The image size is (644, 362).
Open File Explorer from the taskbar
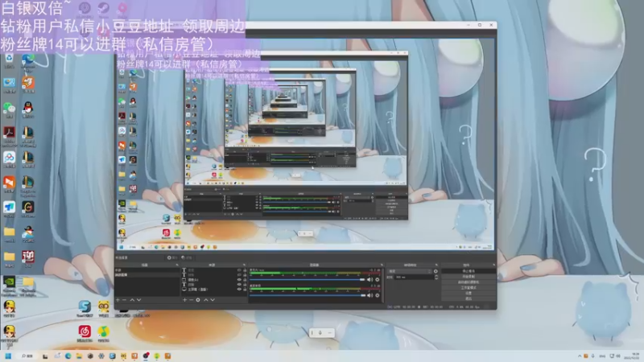point(79,356)
